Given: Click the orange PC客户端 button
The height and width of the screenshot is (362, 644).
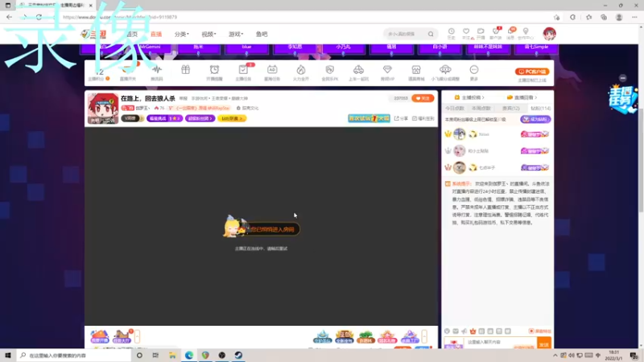Looking at the screenshot, I should [532, 72].
